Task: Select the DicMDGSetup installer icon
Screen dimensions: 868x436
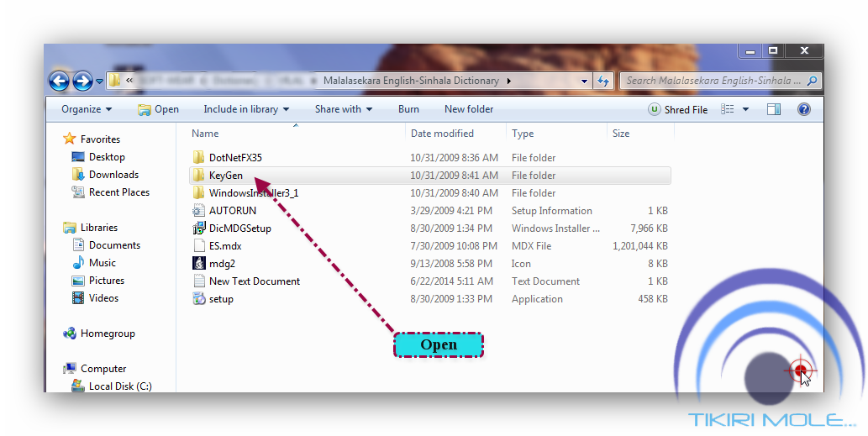Action: point(199,228)
